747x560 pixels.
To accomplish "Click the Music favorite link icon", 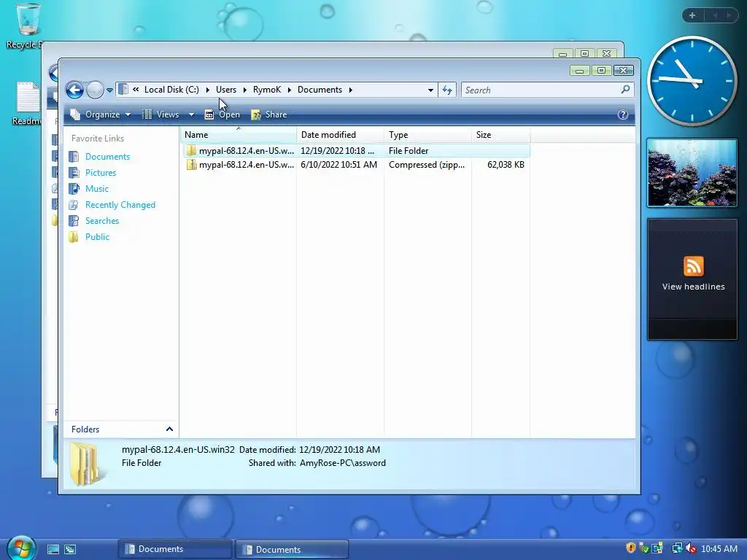I will tap(74, 189).
